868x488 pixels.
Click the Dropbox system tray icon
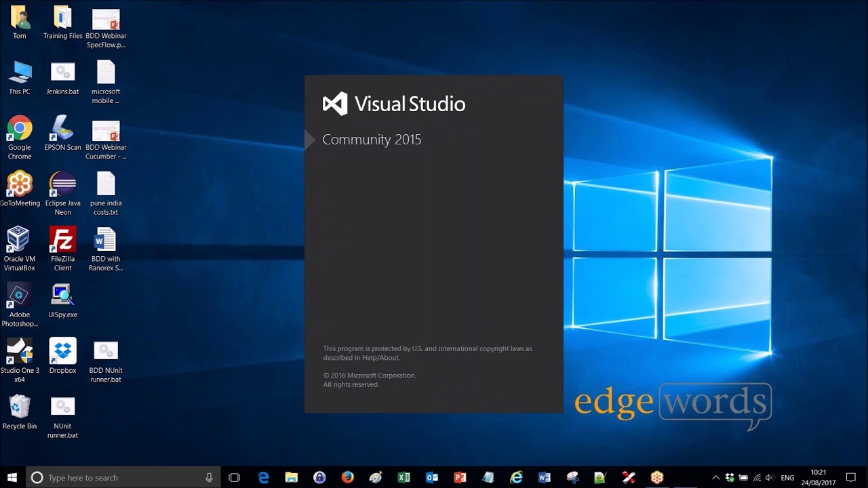click(x=730, y=477)
